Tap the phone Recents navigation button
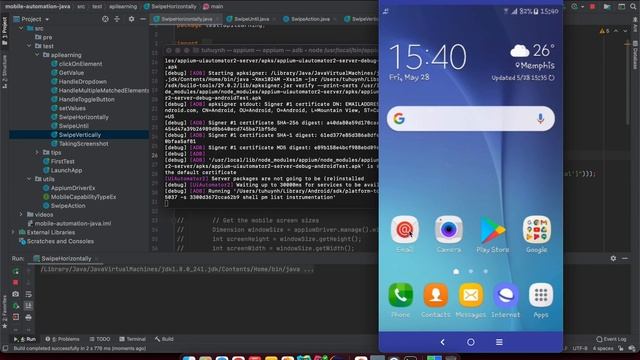Image resolution: width=640 pixels, height=360 pixels. tap(499, 342)
